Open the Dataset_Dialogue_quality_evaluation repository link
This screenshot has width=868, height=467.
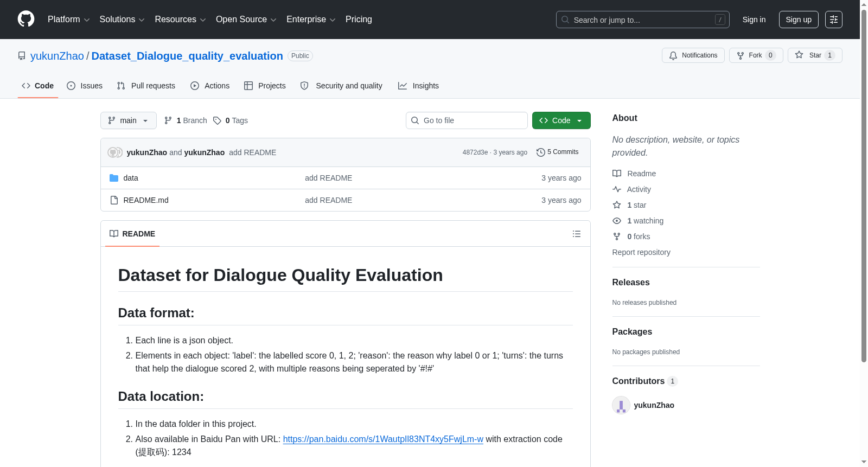point(187,56)
